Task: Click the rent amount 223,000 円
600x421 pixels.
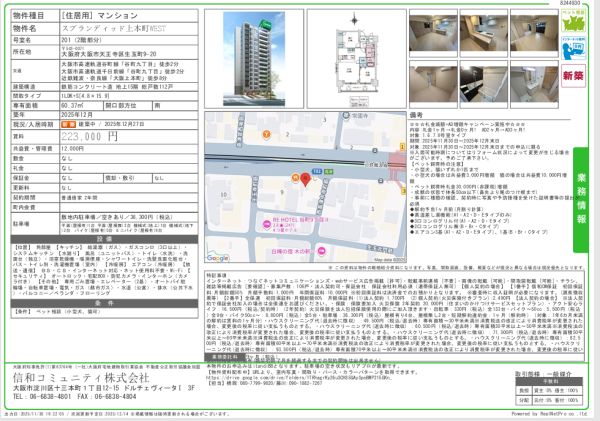Action: (x=90, y=136)
